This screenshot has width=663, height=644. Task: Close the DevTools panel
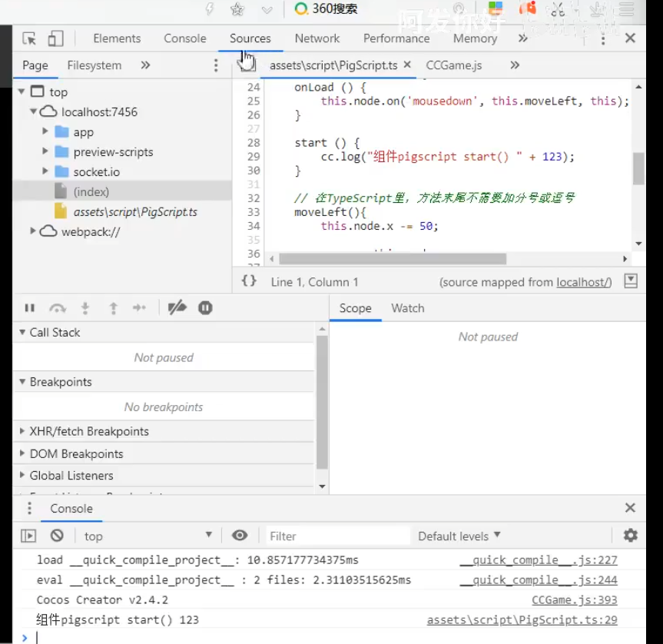(x=630, y=38)
